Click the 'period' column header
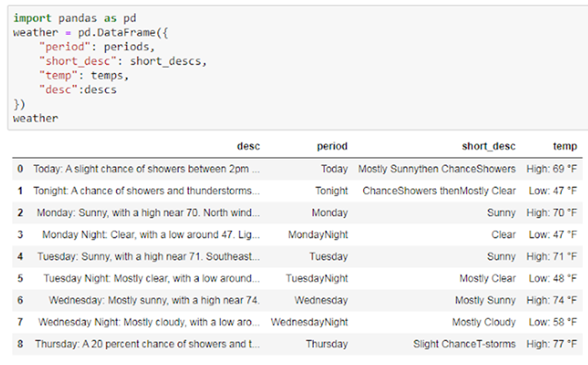 click(332, 146)
